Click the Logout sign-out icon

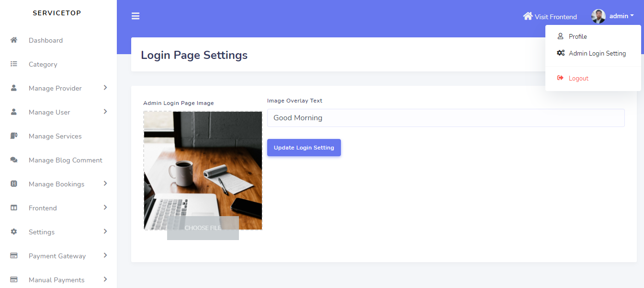(560, 78)
